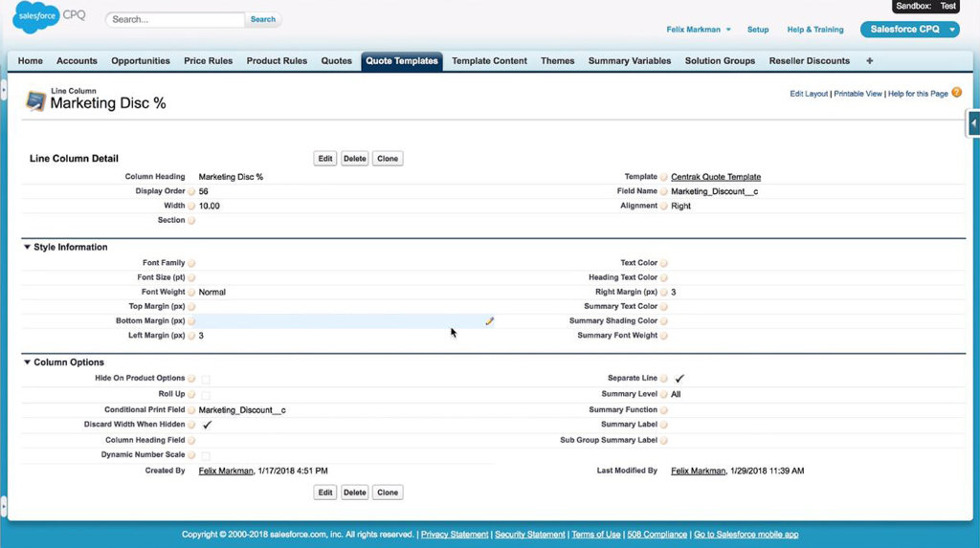980x548 pixels.
Task: Open the Home tab
Action: coord(30,61)
